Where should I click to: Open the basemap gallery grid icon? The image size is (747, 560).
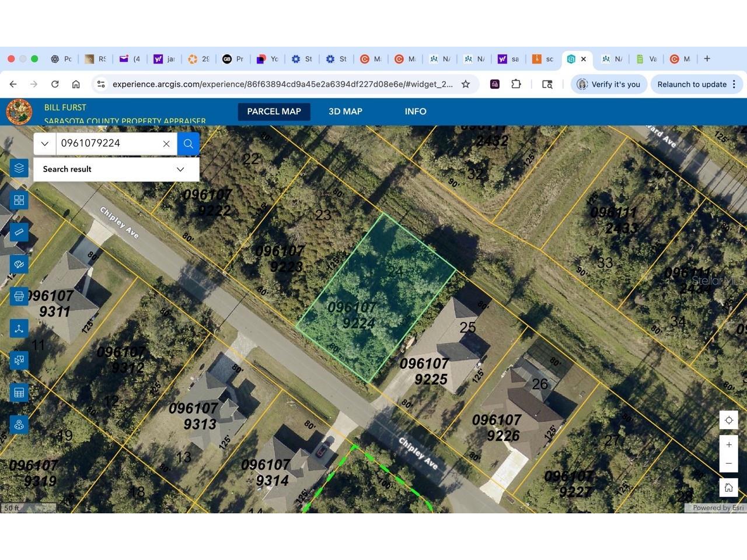tap(19, 200)
